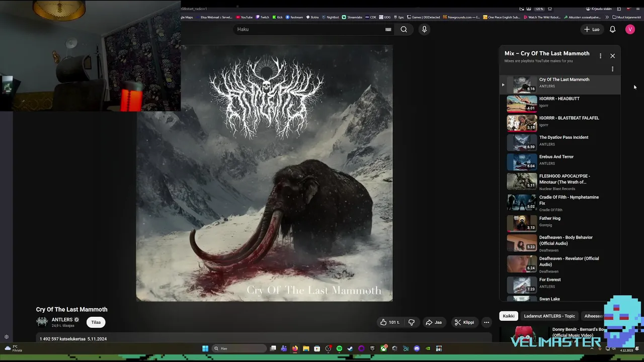Screen dimensions: 644x362
Task: Open FLESHGOD APOCALYPSE Minotaur video
Action: click(x=560, y=182)
